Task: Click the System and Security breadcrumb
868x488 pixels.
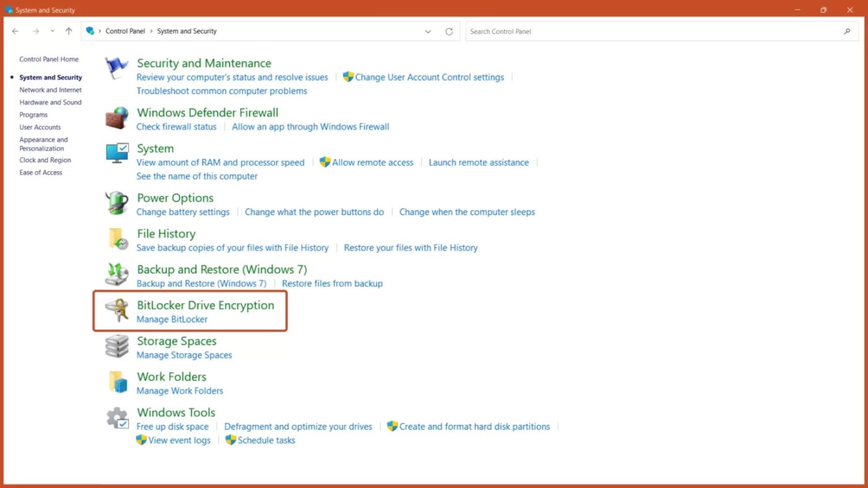Action: coord(187,31)
